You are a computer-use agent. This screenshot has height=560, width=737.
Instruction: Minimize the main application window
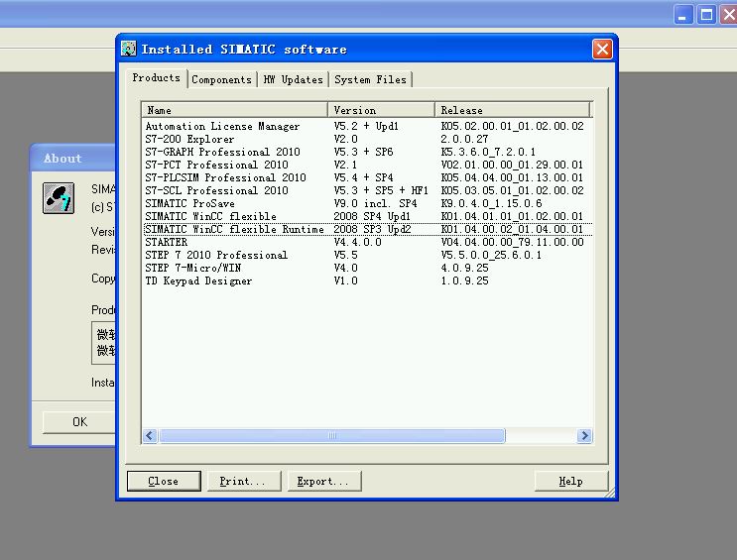pos(683,15)
